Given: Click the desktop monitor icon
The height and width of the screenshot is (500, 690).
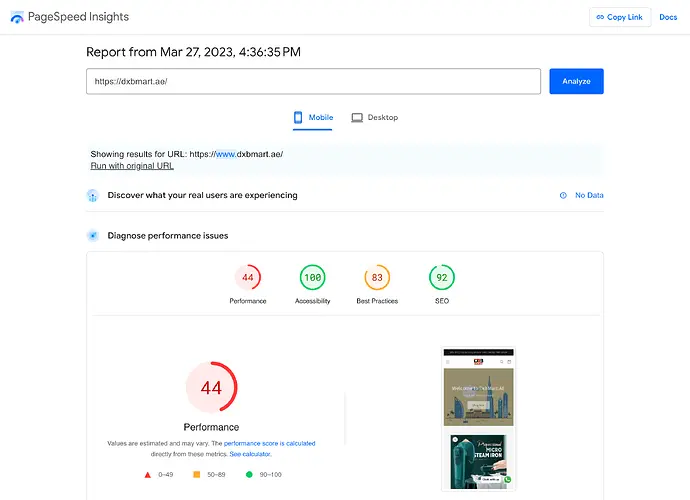Looking at the screenshot, I should [x=357, y=118].
